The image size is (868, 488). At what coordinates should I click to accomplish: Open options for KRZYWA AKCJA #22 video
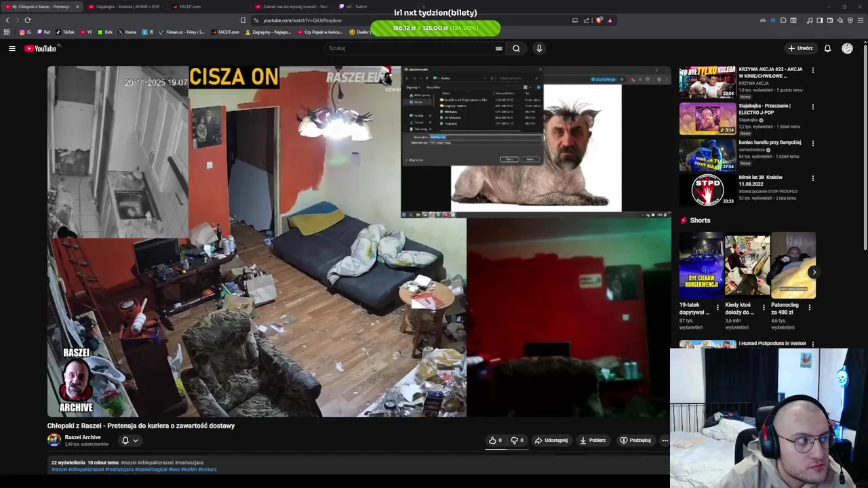click(x=812, y=70)
